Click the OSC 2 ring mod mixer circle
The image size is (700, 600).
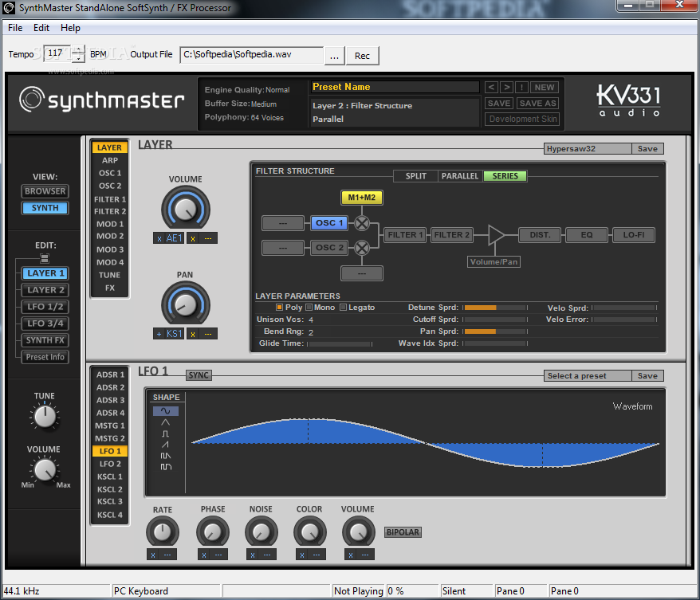tap(362, 248)
